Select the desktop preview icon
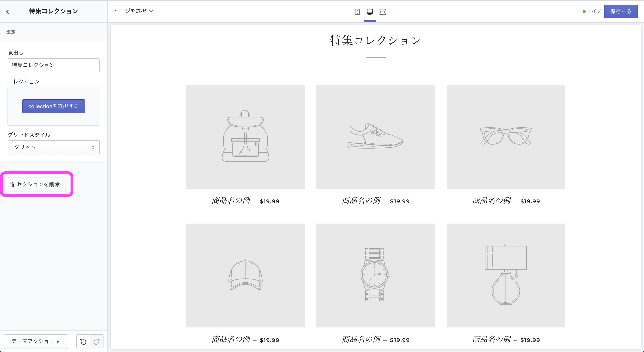This screenshot has height=352, width=644. coord(370,12)
